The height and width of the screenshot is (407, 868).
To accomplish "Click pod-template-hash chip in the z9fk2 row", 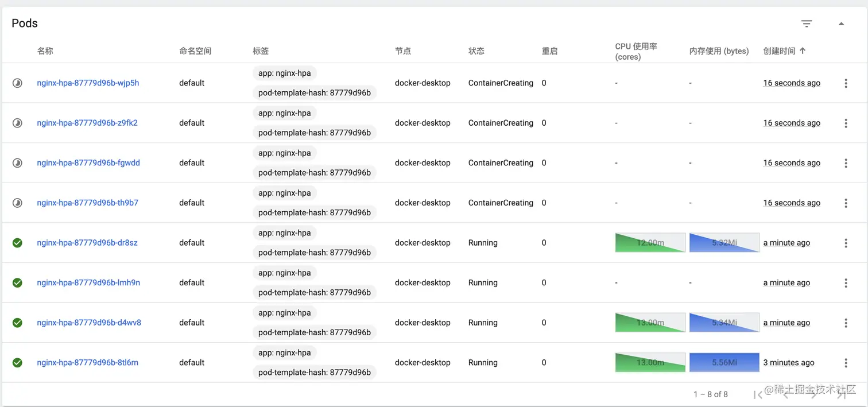I will 314,133.
